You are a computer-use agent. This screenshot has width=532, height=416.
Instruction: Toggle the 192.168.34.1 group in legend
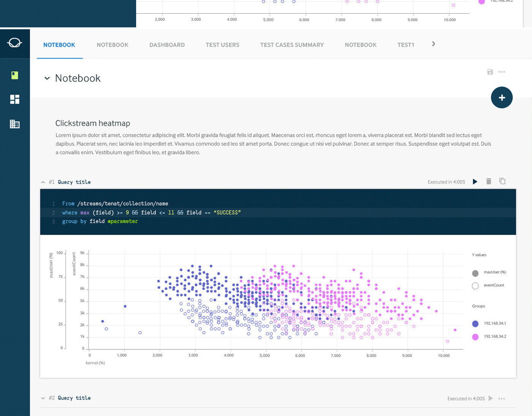tap(475, 324)
